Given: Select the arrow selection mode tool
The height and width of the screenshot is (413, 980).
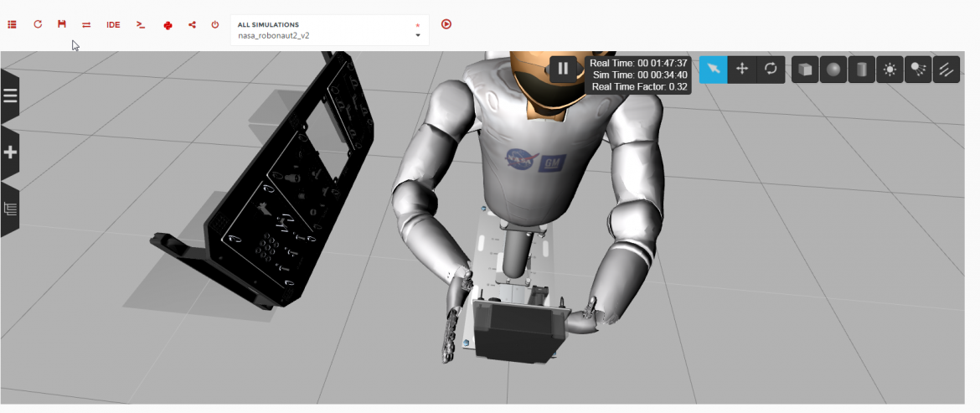Looking at the screenshot, I should pos(713,70).
